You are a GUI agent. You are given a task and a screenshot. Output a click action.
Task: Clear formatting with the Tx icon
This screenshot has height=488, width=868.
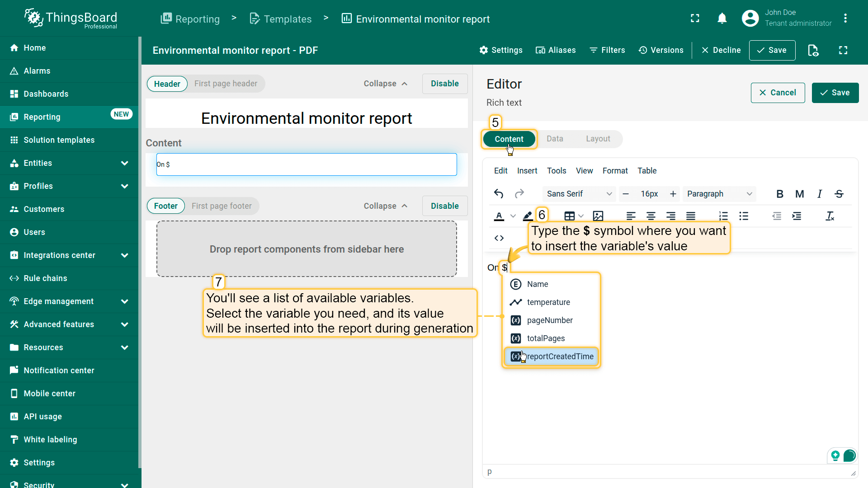tap(830, 216)
